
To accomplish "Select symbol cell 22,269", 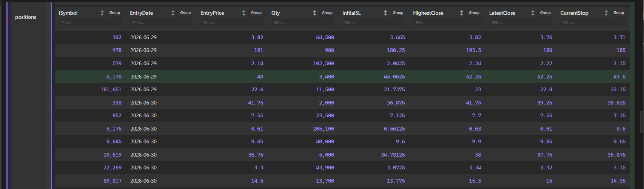I will (112, 167).
